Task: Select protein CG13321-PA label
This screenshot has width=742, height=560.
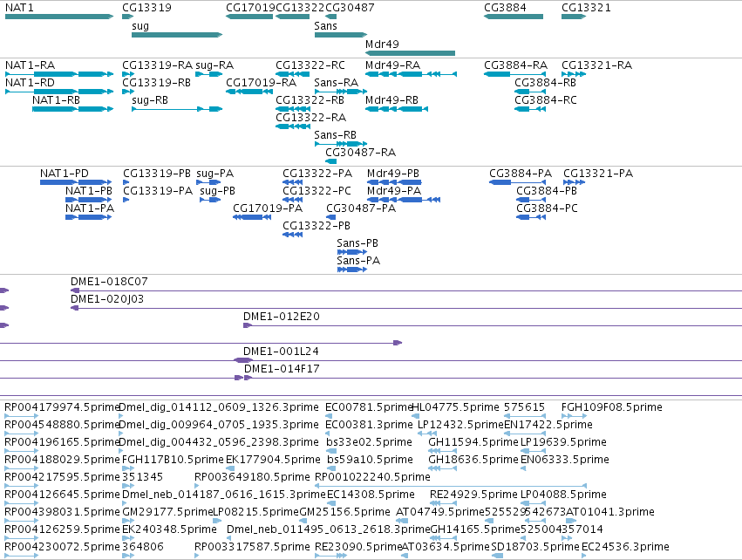Action: click(x=597, y=174)
